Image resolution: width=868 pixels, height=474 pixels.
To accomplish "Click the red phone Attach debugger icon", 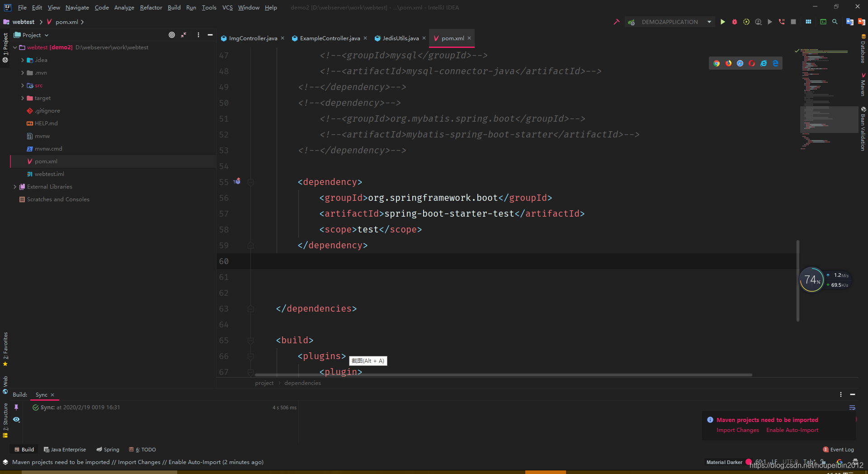I will coord(782,22).
